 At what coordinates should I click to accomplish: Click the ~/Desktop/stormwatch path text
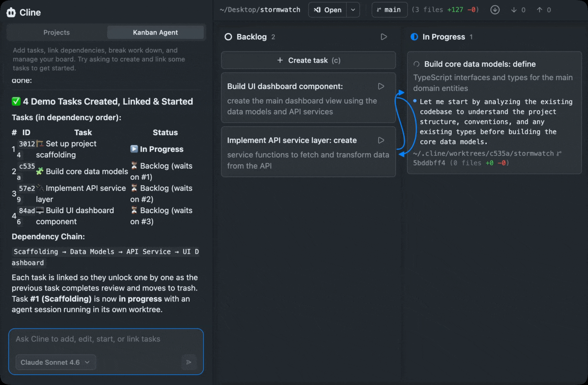[x=260, y=10]
